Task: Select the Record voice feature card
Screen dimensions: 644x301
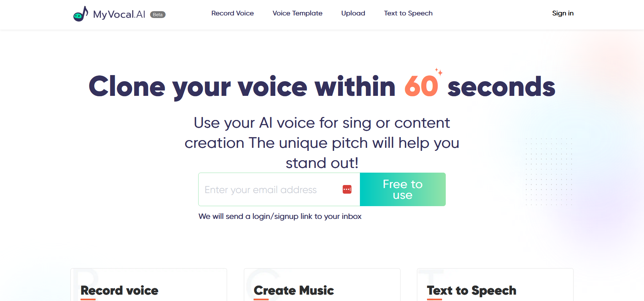Action: pyautogui.click(x=149, y=285)
